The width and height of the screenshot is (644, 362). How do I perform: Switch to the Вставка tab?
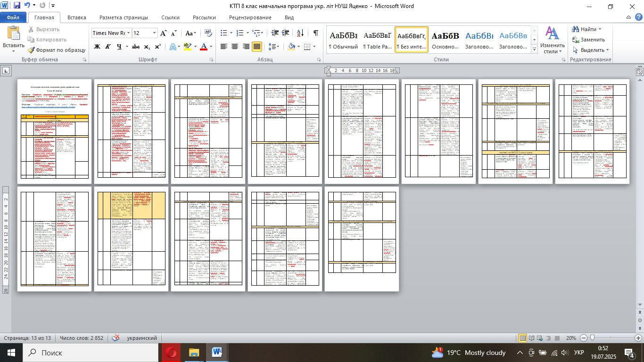77,17
